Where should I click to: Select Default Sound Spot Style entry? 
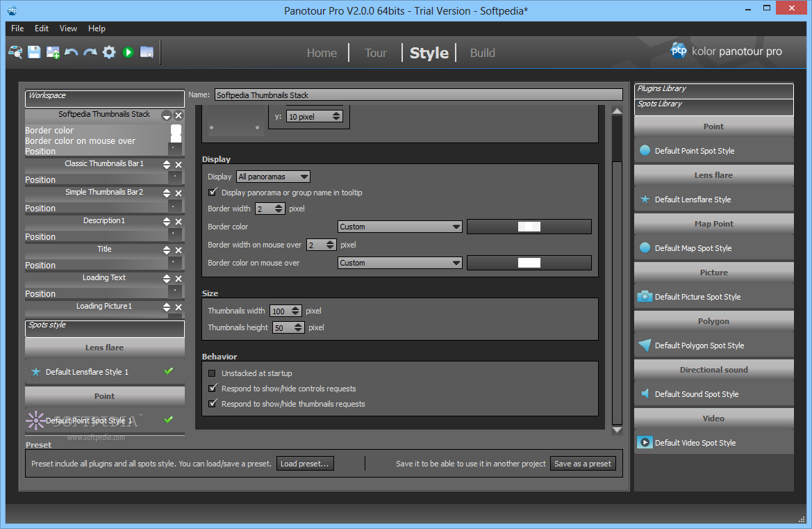(x=713, y=393)
